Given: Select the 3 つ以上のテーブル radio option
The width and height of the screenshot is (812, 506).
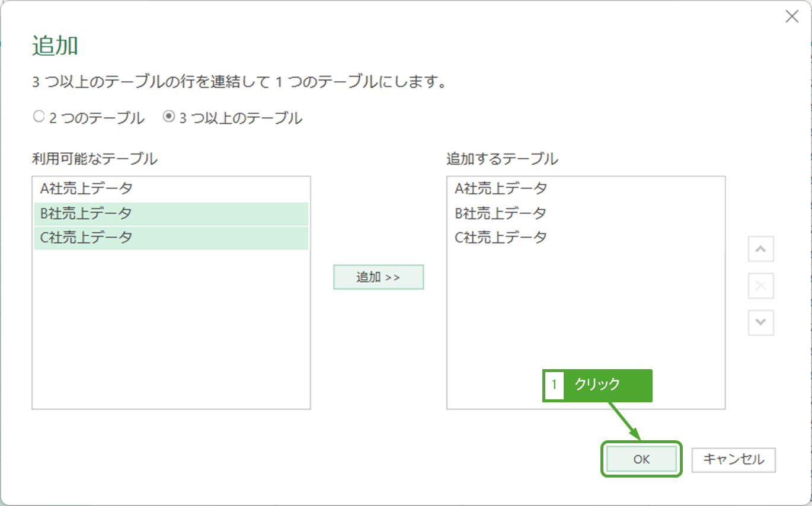Looking at the screenshot, I should pos(169,117).
